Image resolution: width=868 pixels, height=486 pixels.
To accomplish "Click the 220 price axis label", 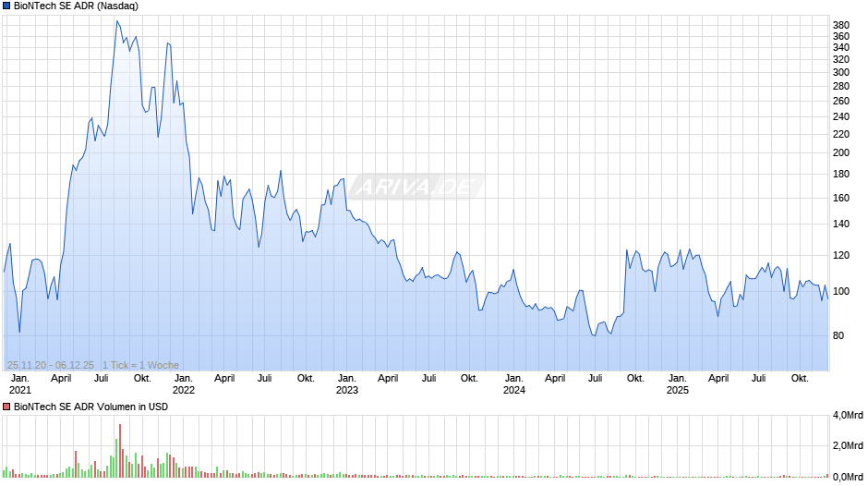I will click(x=841, y=134).
